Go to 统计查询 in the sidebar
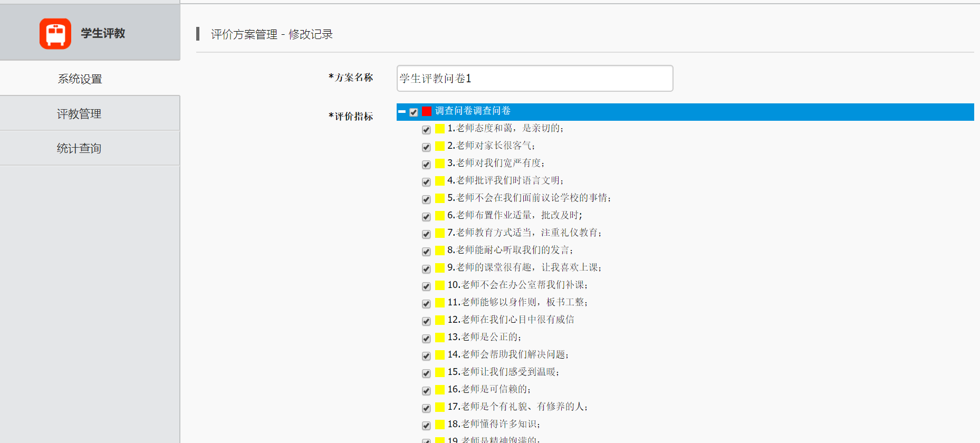Screen dimensions: 980x443 coord(79,148)
